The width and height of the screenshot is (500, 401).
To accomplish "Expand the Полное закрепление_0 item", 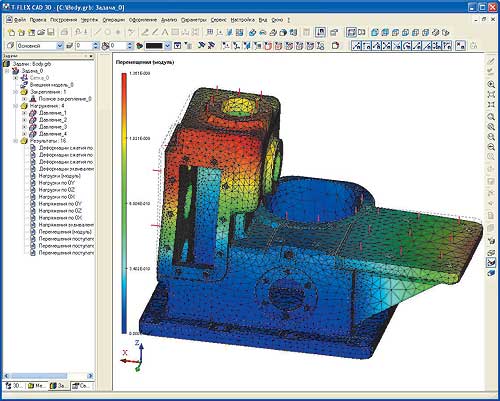I will click(24, 99).
